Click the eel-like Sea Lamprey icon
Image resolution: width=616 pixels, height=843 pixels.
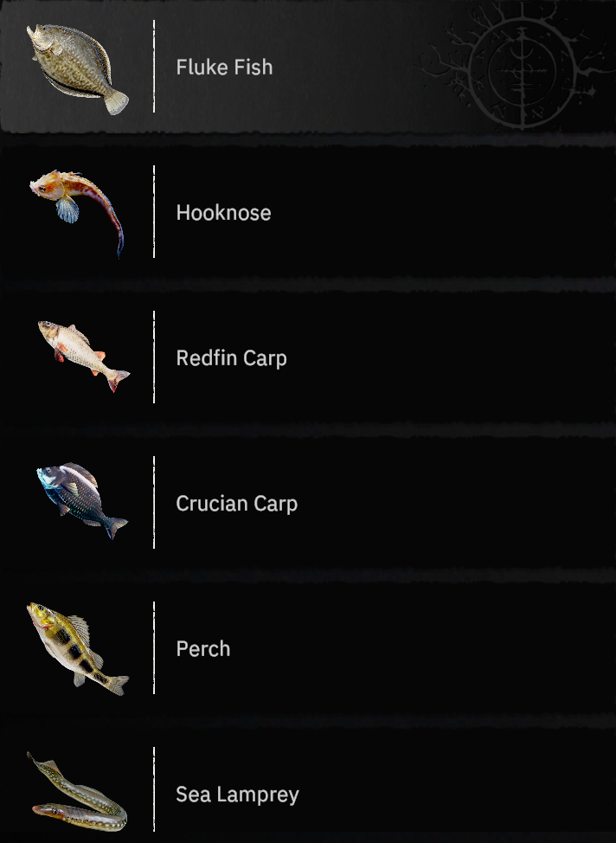tap(77, 791)
